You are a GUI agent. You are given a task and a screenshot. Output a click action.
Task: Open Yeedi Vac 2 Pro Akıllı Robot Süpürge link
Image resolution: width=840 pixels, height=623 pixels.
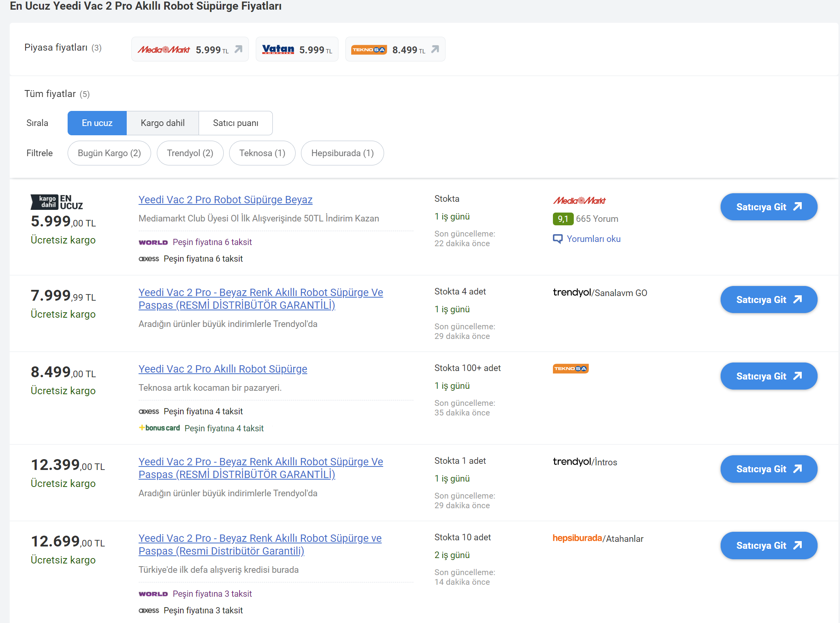(223, 369)
